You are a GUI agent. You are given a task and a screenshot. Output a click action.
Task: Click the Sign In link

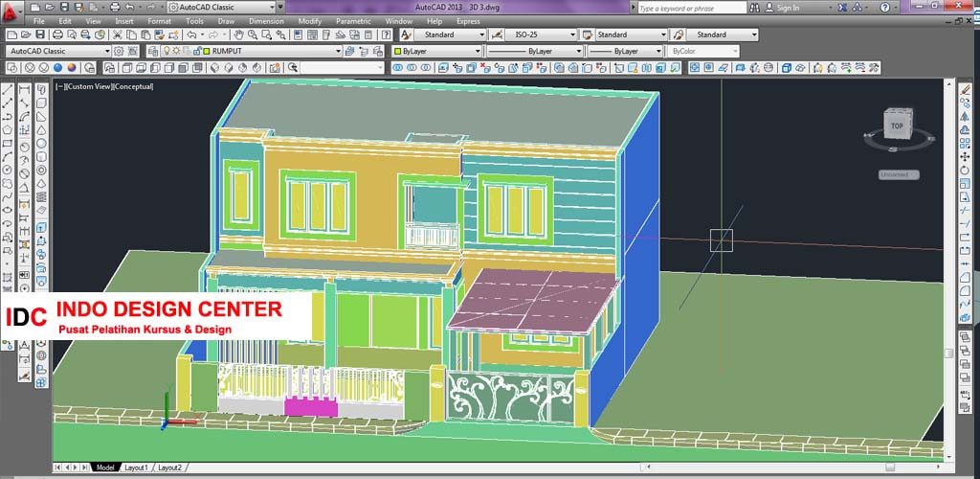click(x=788, y=8)
